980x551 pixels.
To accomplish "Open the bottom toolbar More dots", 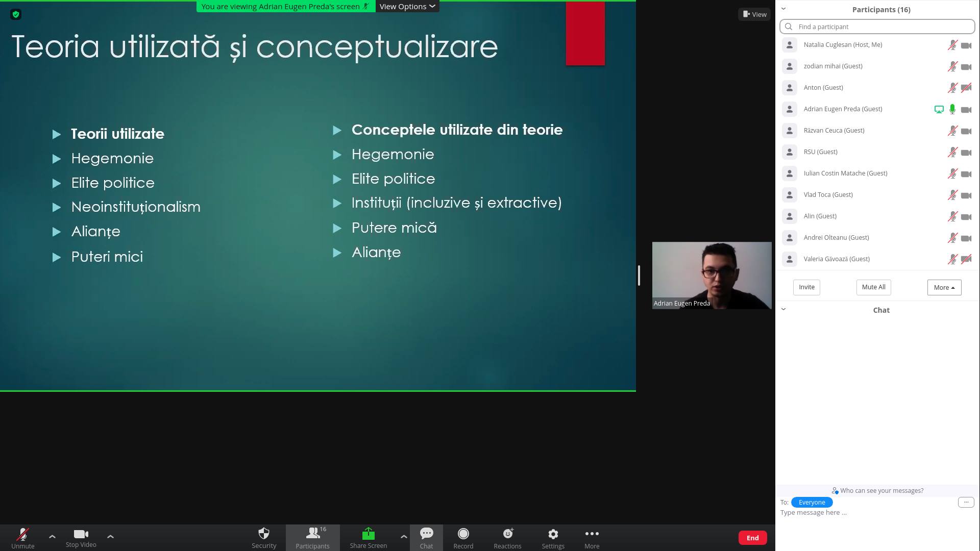I will (x=592, y=534).
